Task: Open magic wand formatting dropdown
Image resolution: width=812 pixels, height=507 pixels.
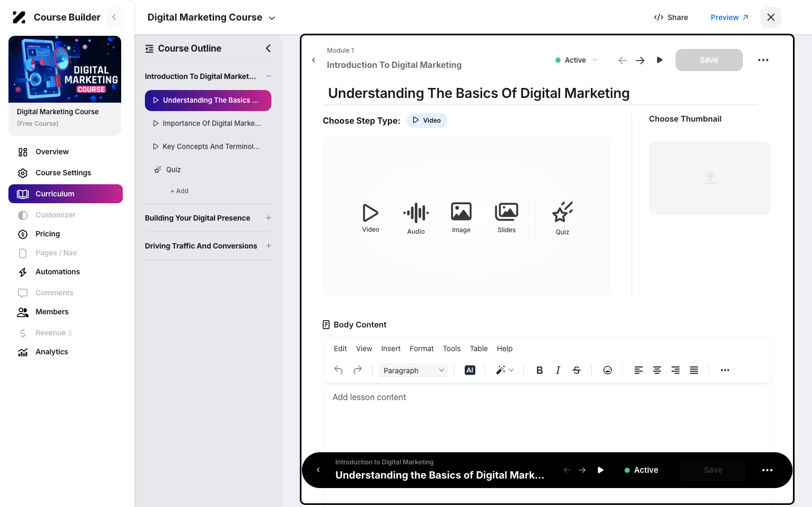Action: 505,370
